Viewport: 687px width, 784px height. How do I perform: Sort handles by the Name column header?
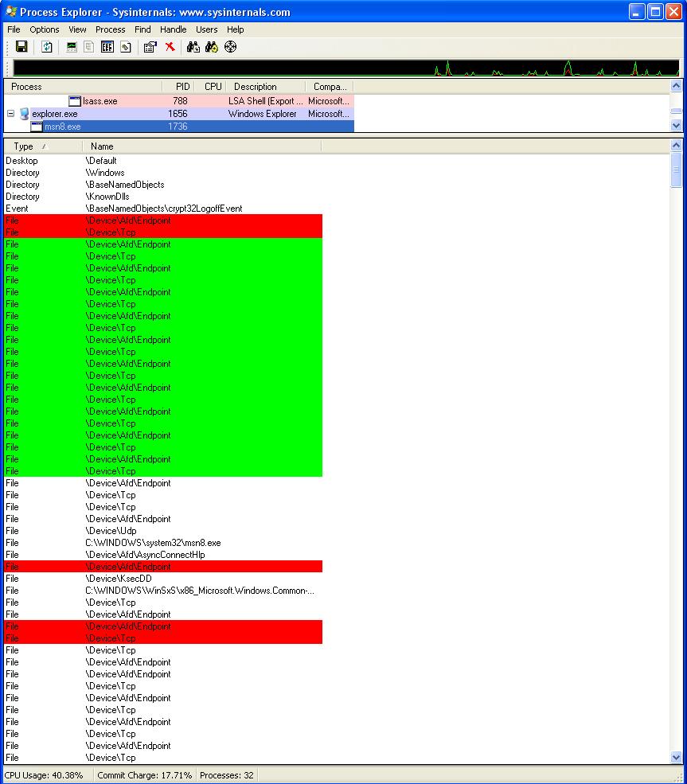click(202, 146)
